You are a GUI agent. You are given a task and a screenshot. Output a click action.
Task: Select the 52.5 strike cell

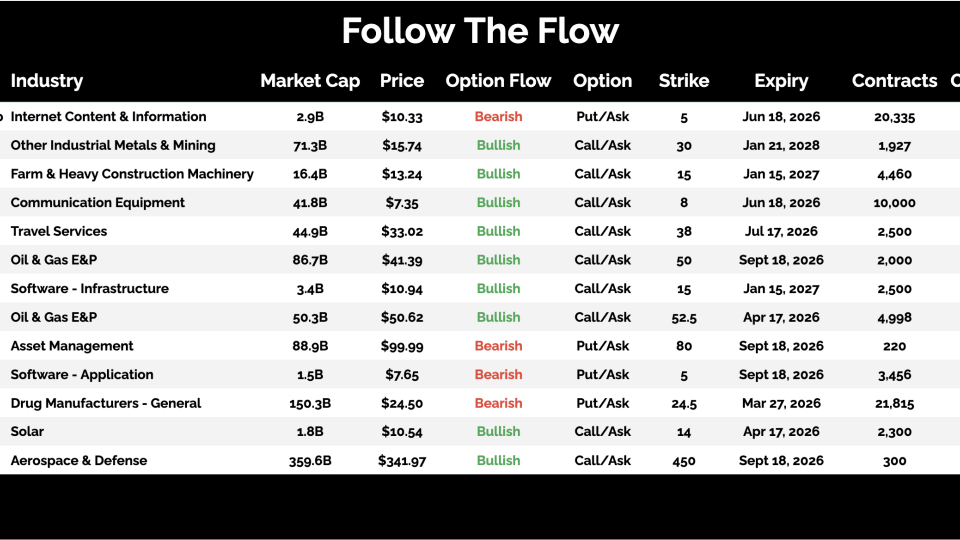tap(684, 318)
